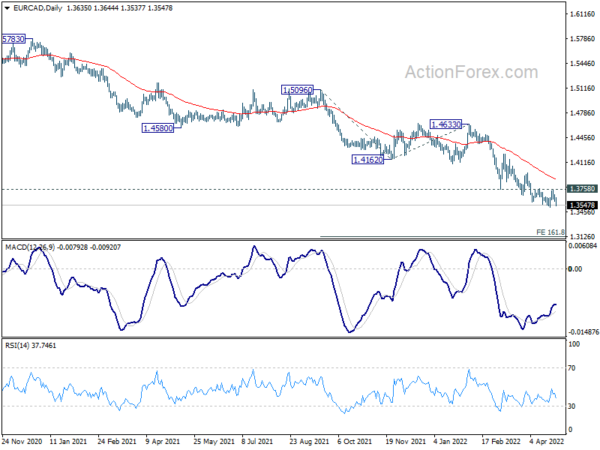Click the EURCAD,Daily chart title text

coord(38,8)
